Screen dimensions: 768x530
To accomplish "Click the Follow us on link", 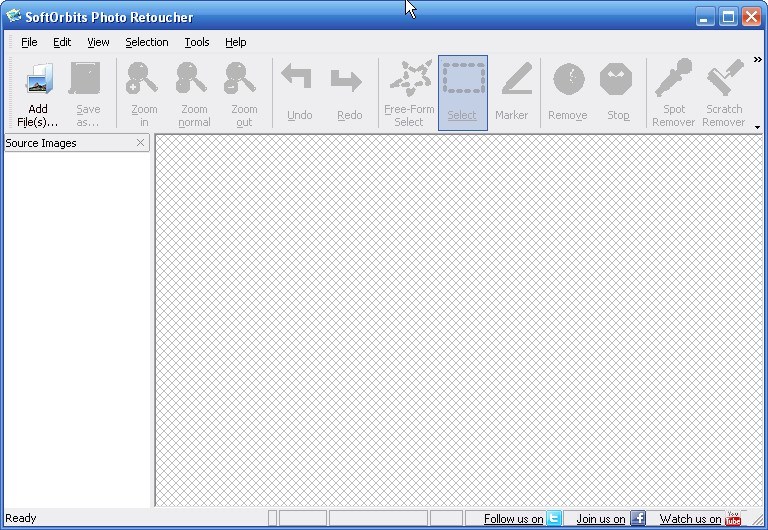I will click(x=513, y=518).
